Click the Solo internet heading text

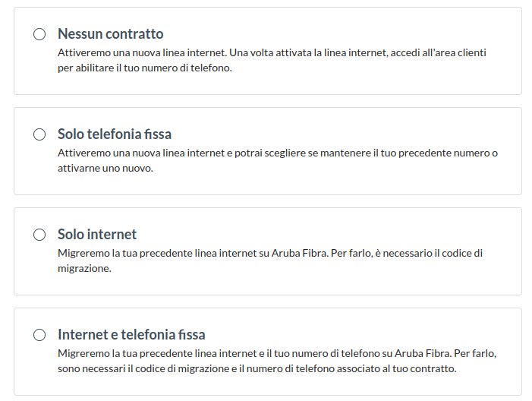(x=97, y=235)
